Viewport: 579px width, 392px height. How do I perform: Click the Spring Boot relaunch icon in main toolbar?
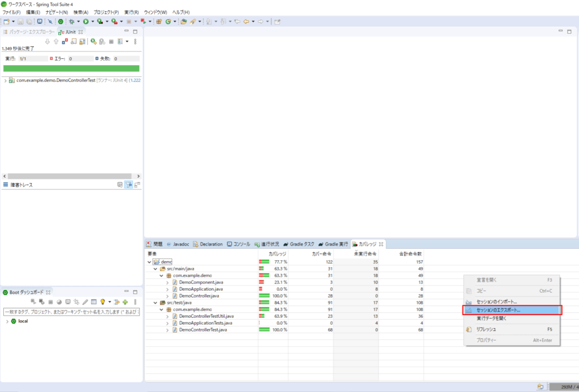pyautogui.click(x=61, y=21)
